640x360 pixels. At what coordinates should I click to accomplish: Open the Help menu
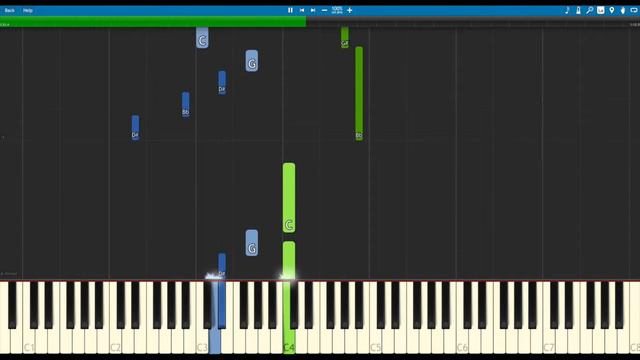click(28, 10)
